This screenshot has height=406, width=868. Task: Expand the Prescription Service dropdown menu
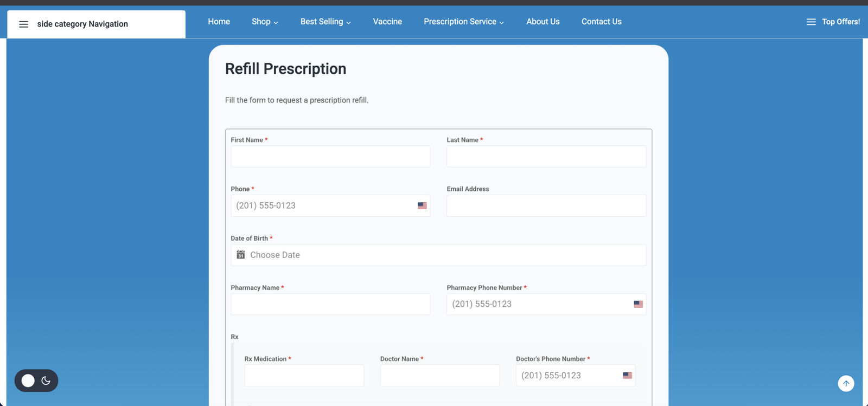coord(464,22)
